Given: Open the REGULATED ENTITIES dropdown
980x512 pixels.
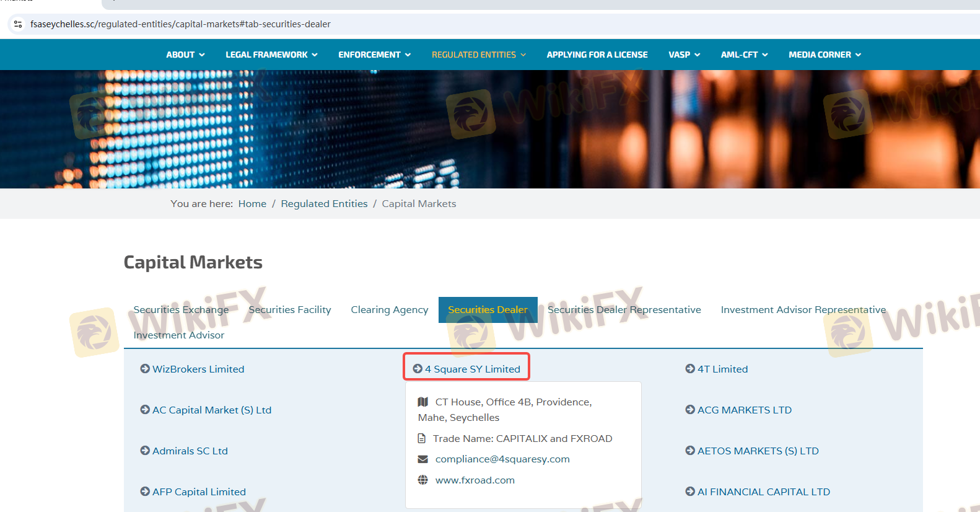Looking at the screenshot, I should coord(478,55).
